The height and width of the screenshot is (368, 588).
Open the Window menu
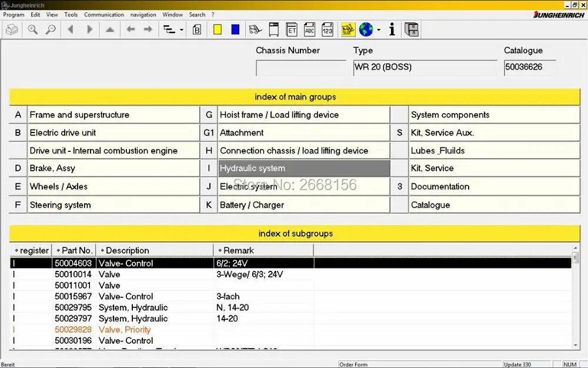click(172, 15)
